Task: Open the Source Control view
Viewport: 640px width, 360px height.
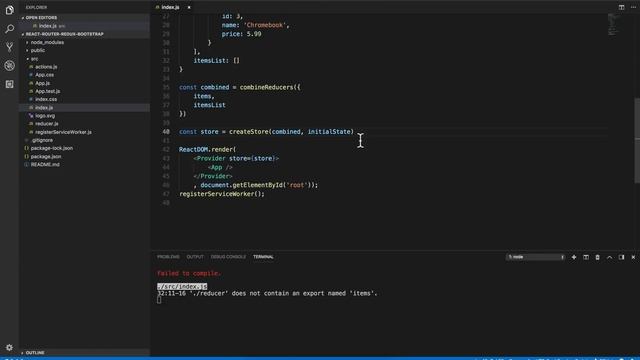Action: click(9, 47)
